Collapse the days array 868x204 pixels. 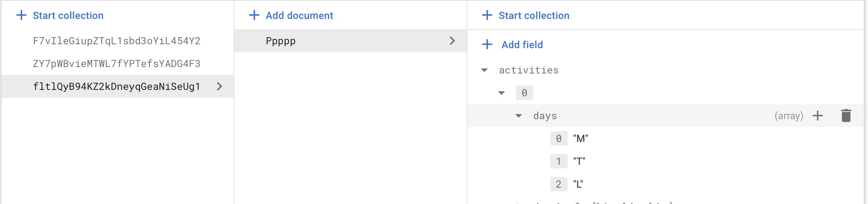519,116
